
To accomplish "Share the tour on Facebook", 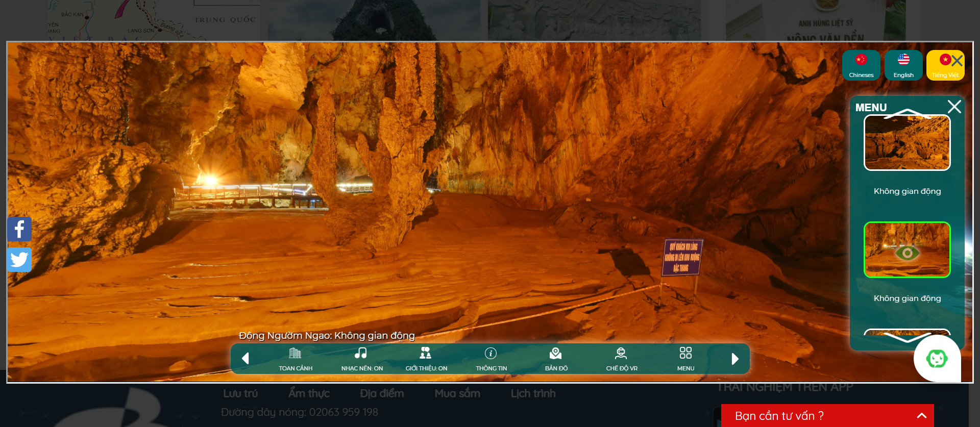I will (19, 230).
